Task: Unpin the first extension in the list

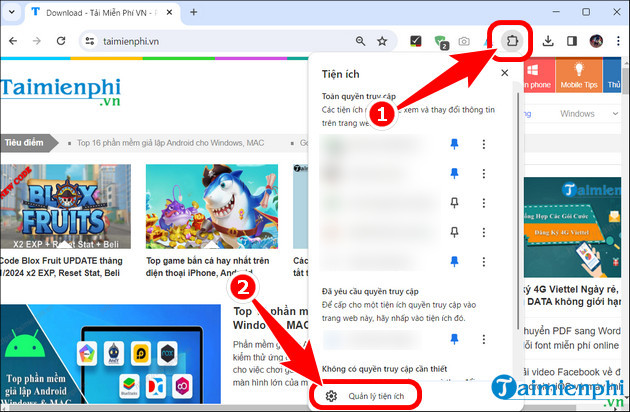Action: point(454,144)
